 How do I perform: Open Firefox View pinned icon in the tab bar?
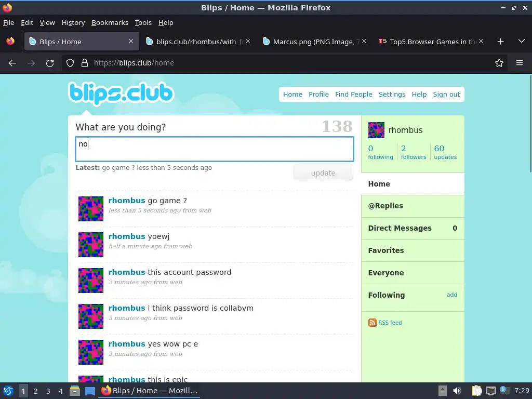tap(10, 42)
